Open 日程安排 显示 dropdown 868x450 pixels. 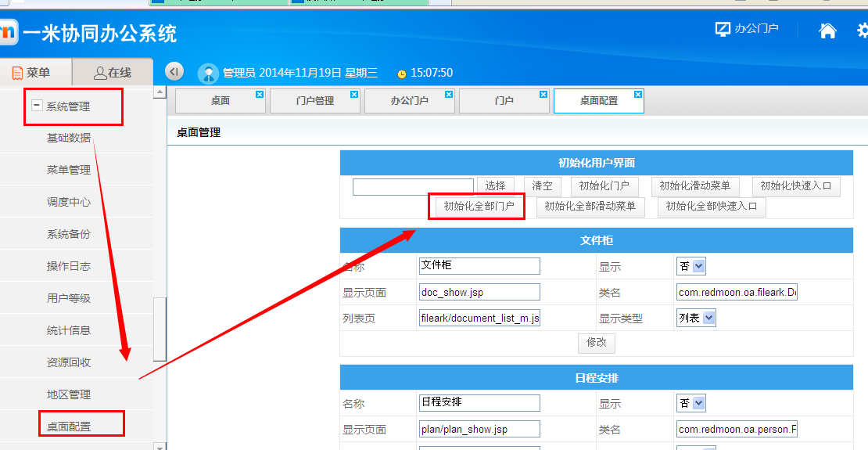pos(691,403)
